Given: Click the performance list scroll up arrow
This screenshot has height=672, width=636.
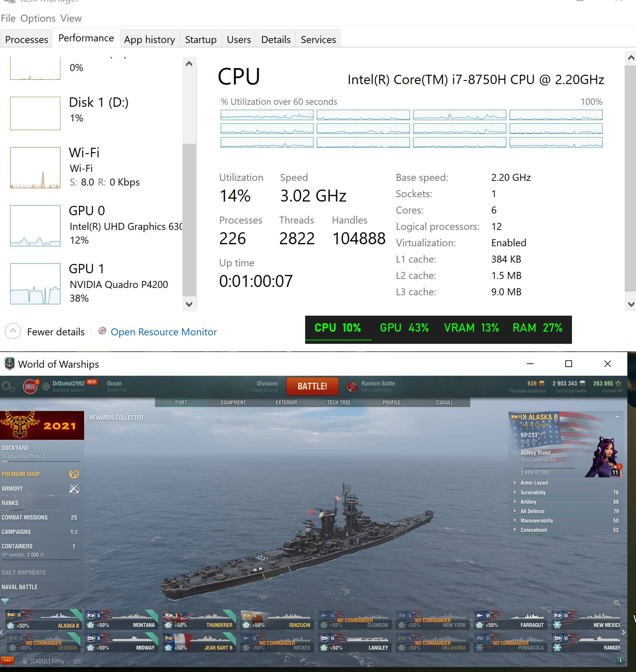Looking at the screenshot, I should (x=189, y=64).
